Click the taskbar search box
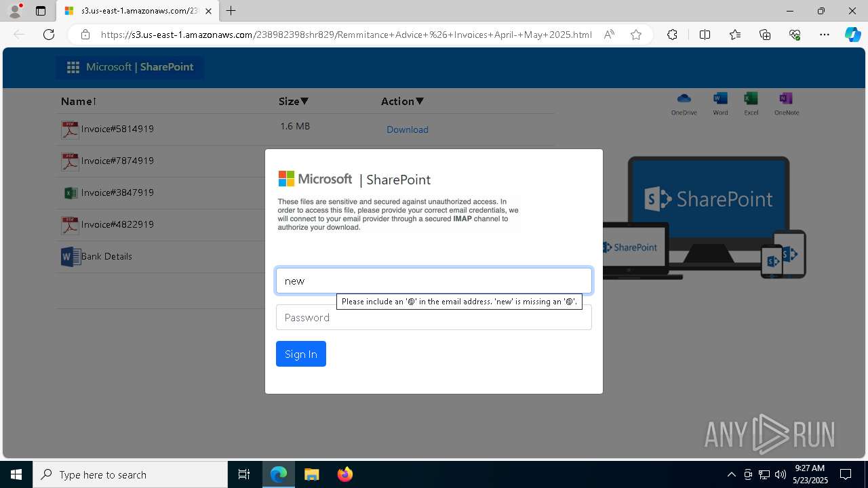Screen dimensions: 868x488 pos(130,474)
